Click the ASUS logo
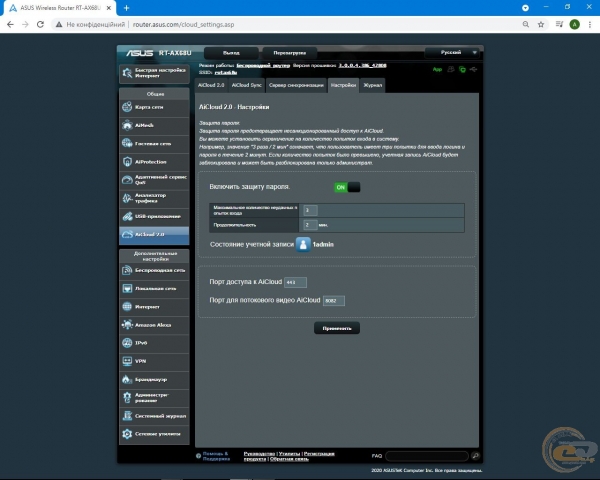600x480 pixels. click(x=140, y=53)
